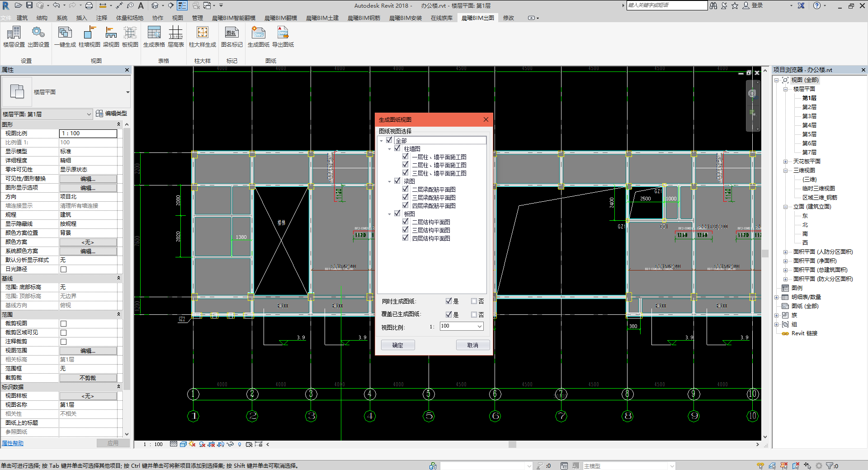Click 编辑 button for 视图范围
868x470 pixels.
[x=88, y=351]
